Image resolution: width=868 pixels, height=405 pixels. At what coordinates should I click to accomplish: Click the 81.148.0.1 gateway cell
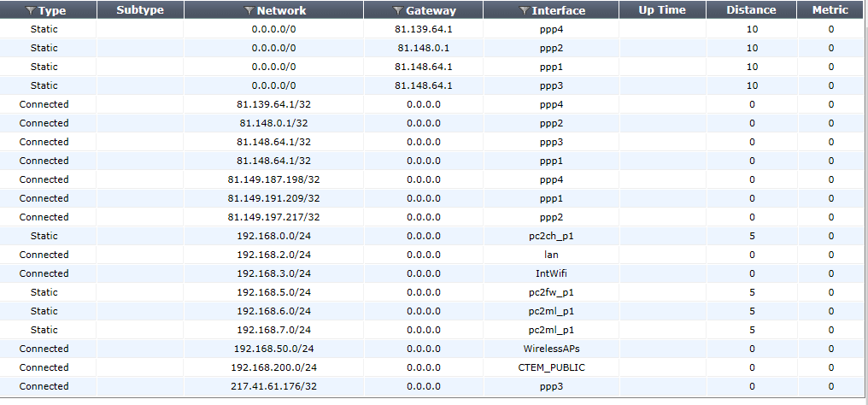tap(423, 48)
